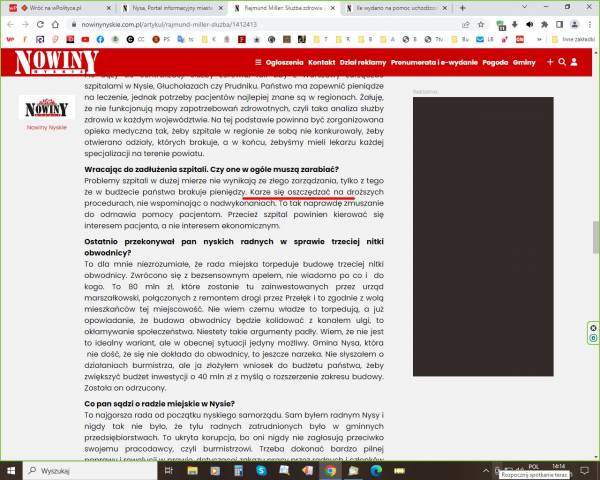The image size is (600, 480).
Task: Click the Nowiny Nyskie author link
Action: [x=47, y=127]
